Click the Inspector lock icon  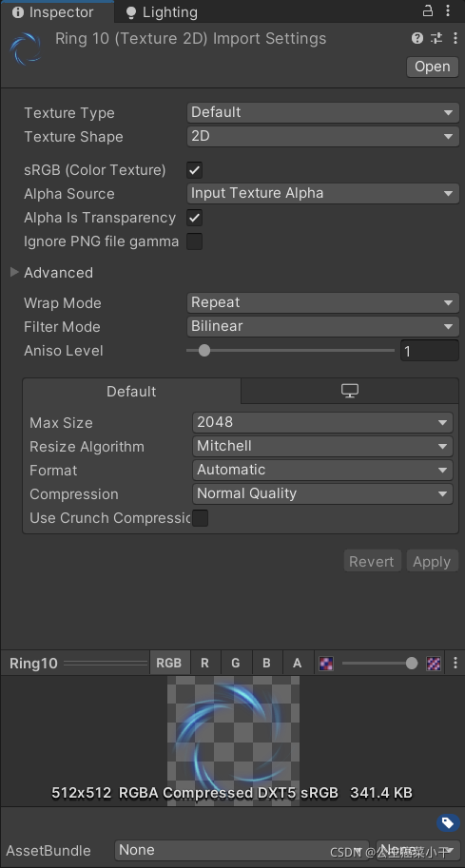[428, 10]
